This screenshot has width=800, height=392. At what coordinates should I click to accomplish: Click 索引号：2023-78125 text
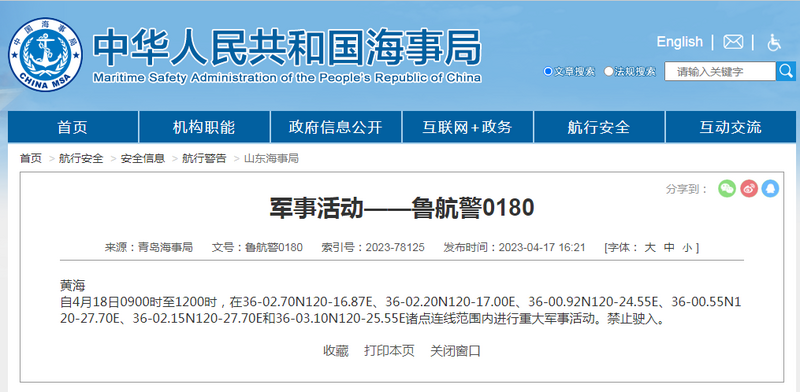(372, 248)
